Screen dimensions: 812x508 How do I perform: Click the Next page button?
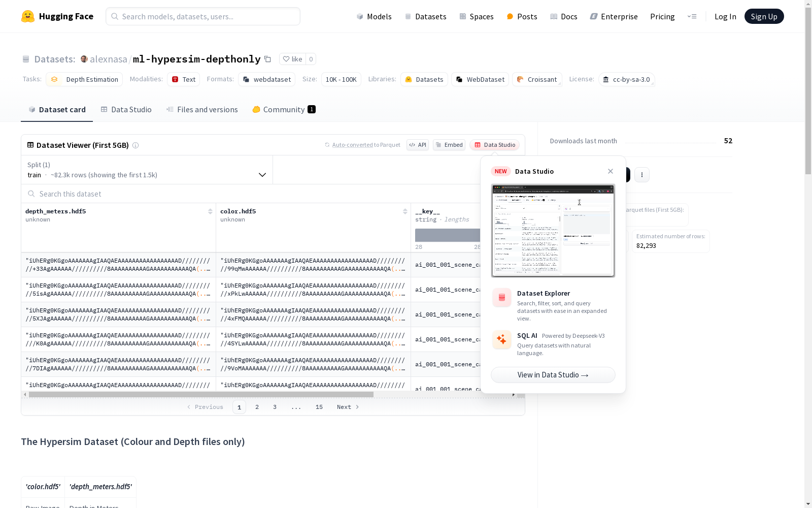pos(348,407)
